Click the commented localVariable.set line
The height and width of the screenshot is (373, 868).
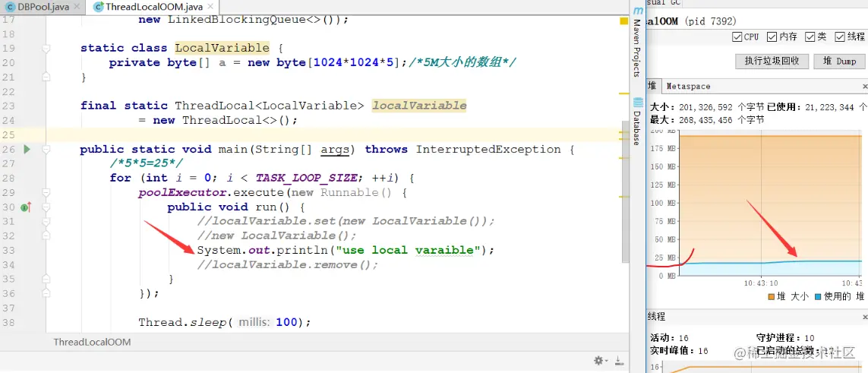[x=346, y=221]
